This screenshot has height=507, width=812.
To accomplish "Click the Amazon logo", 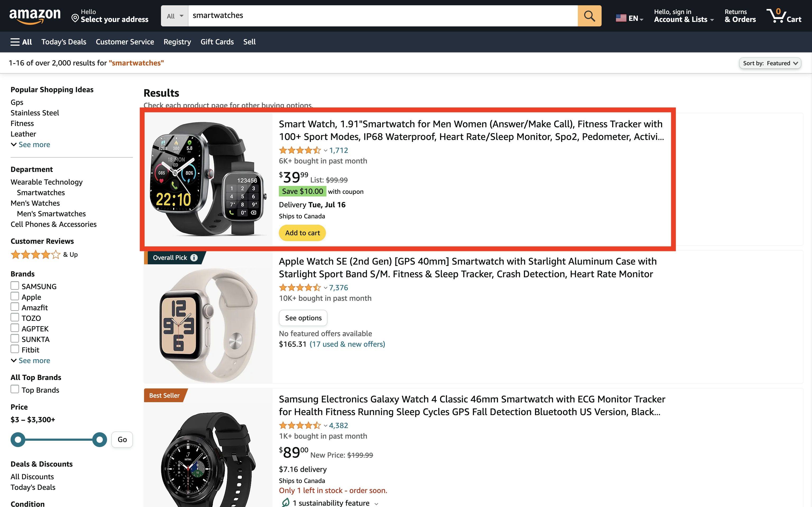I will coord(35,16).
